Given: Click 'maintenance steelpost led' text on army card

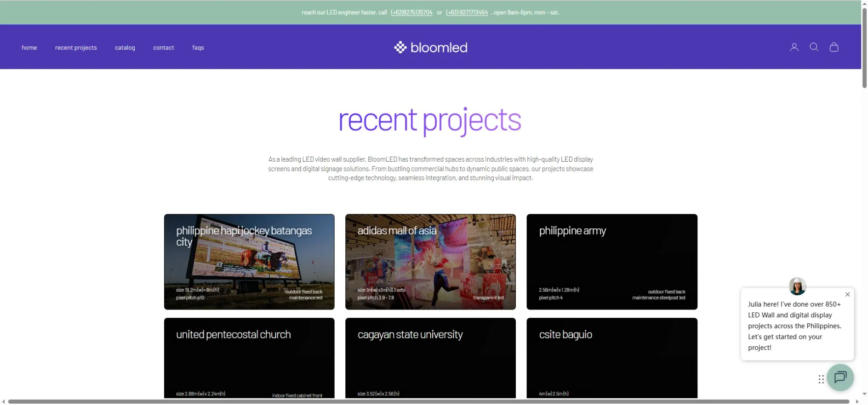Looking at the screenshot, I should 658,298.
